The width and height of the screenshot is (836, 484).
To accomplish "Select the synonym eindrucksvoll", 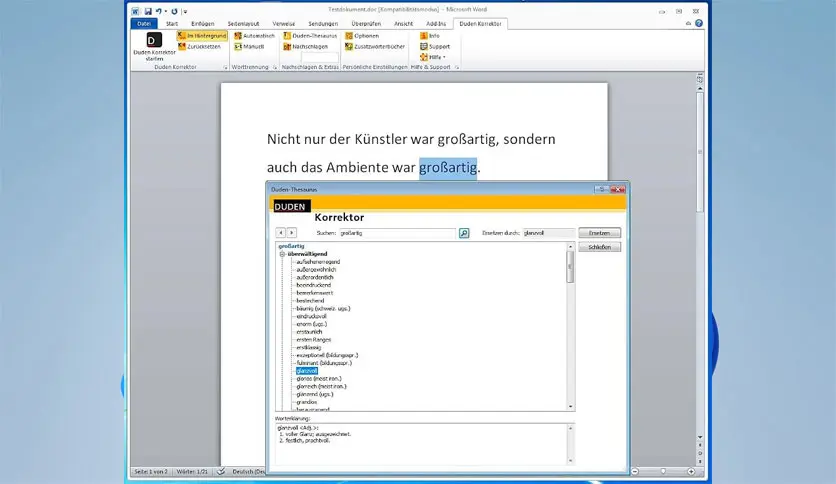I will click(311, 316).
